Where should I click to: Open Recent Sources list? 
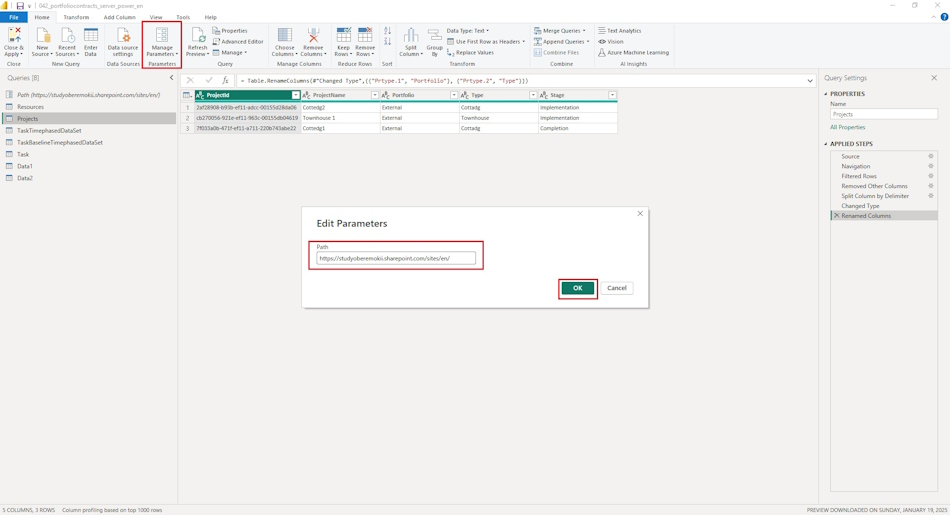pos(67,42)
